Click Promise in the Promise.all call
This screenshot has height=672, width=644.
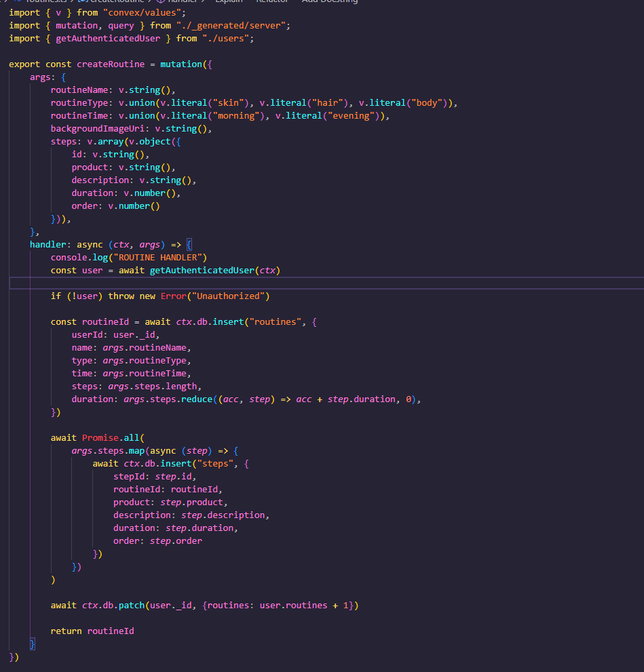[100, 437]
